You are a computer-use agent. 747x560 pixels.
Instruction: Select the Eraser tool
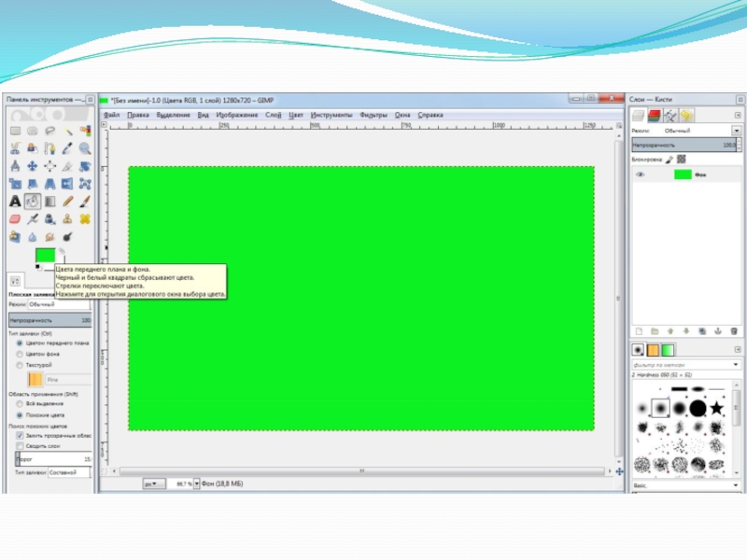(x=15, y=218)
